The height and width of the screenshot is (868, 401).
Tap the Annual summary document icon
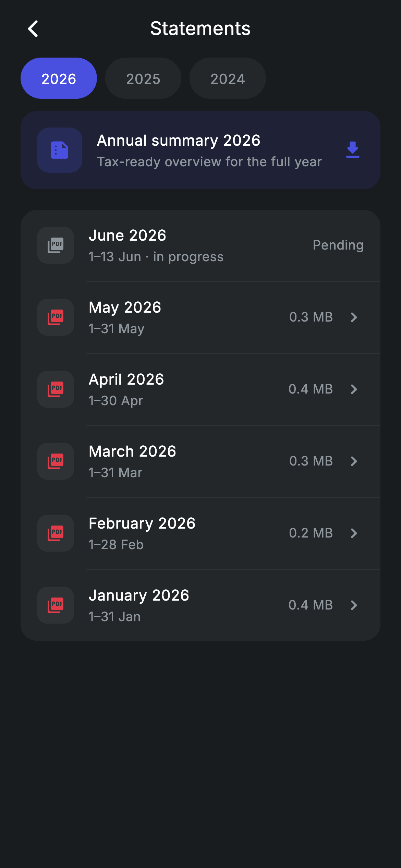tap(60, 150)
